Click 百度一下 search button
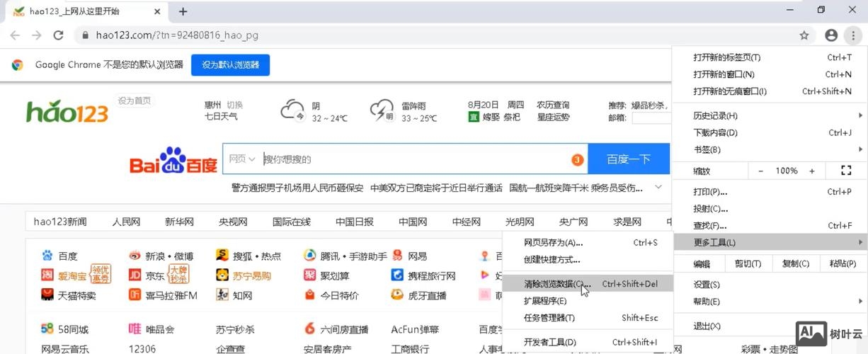The height and width of the screenshot is (354, 868). [x=629, y=159]
